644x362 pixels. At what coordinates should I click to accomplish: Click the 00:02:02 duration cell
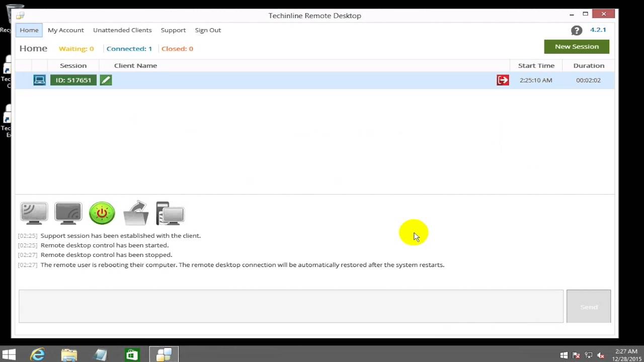[588, 80]
